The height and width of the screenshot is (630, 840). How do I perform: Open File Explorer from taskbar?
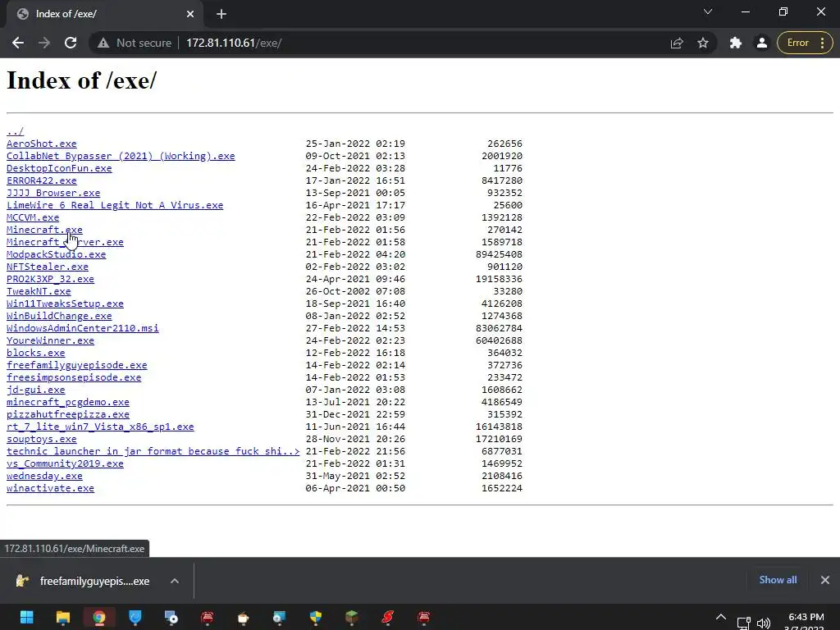(62, 618)
